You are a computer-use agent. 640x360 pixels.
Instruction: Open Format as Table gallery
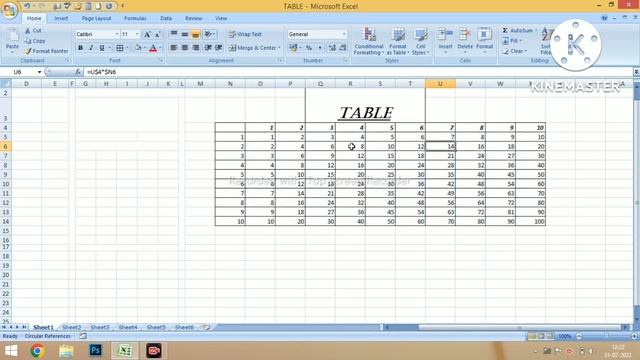click(x=398, y=41)
